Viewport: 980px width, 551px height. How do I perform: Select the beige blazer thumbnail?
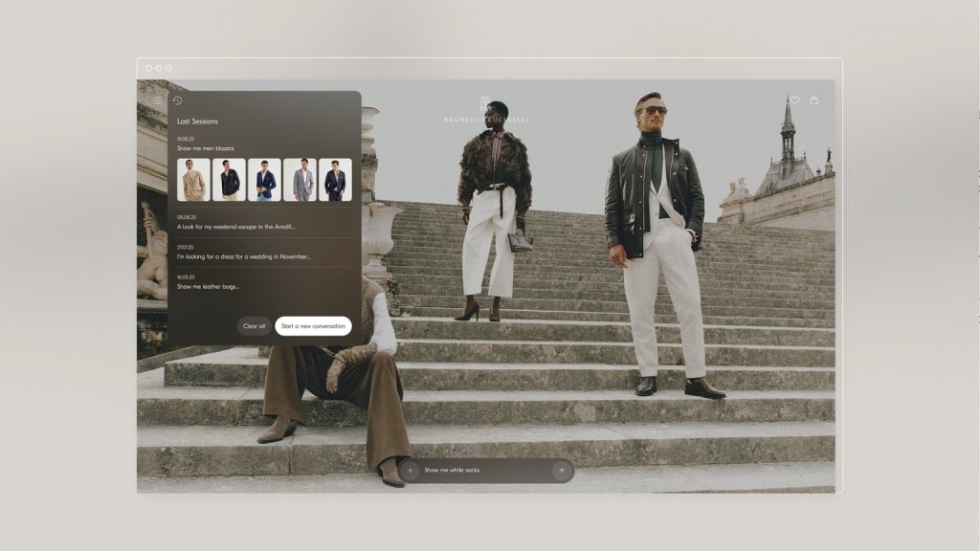[193, 180]
